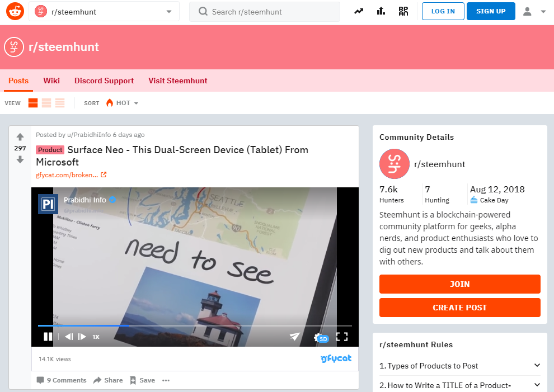Open the SD quality settings gear
554x392 pixels.
pyautogui.click(x=321, y=338)
